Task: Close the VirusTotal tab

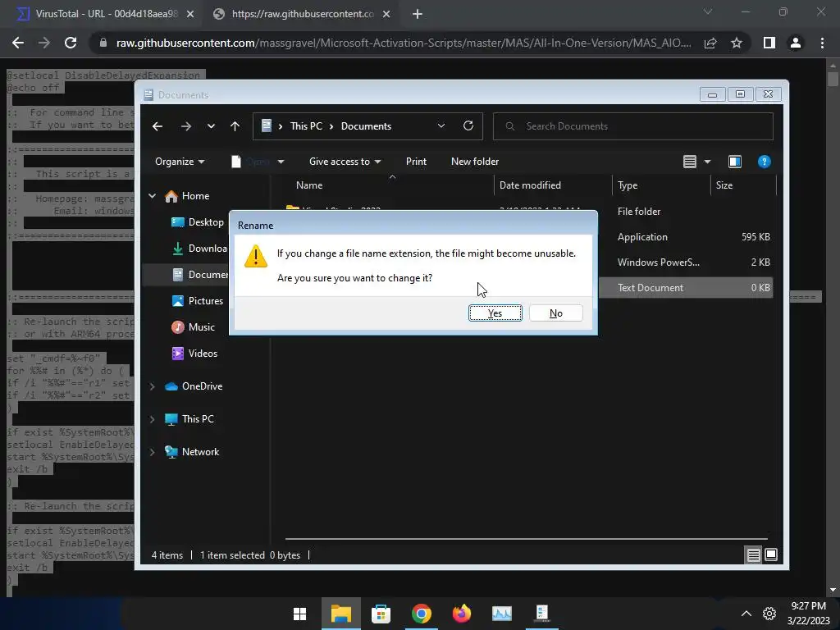Action: [190, 15]
